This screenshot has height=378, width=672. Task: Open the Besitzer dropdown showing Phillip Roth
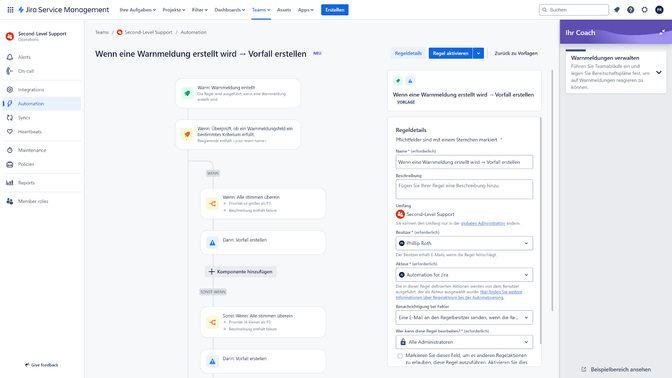464,243
